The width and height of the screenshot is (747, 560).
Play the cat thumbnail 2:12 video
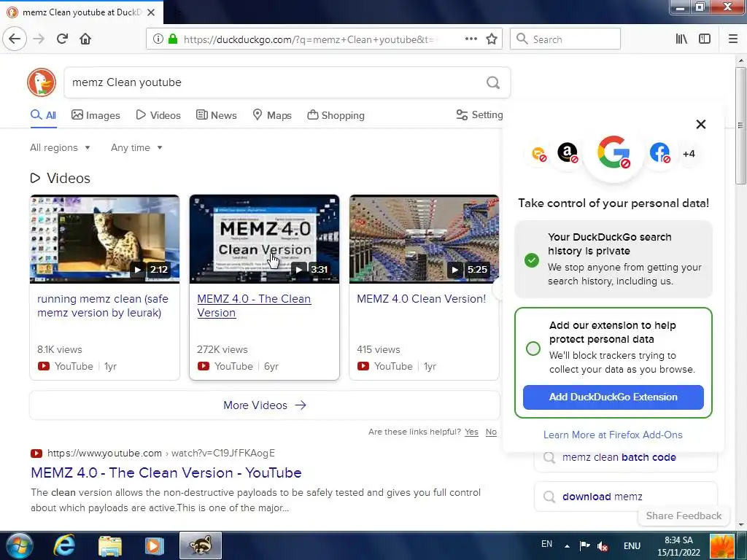pyautogui.click(x=105, y=239)
